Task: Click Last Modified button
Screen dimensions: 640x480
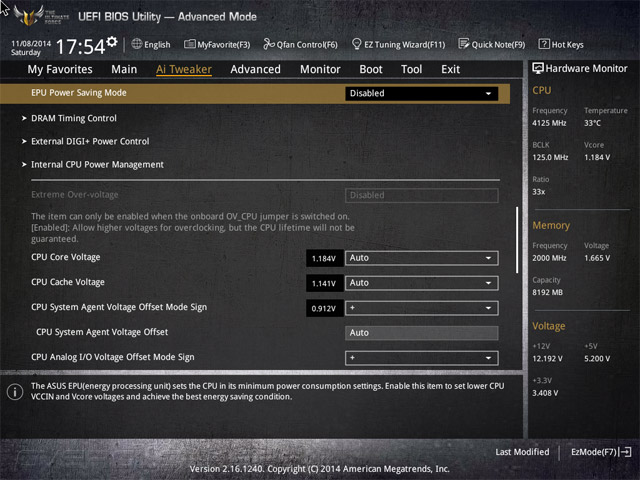Action: [522, 452]
